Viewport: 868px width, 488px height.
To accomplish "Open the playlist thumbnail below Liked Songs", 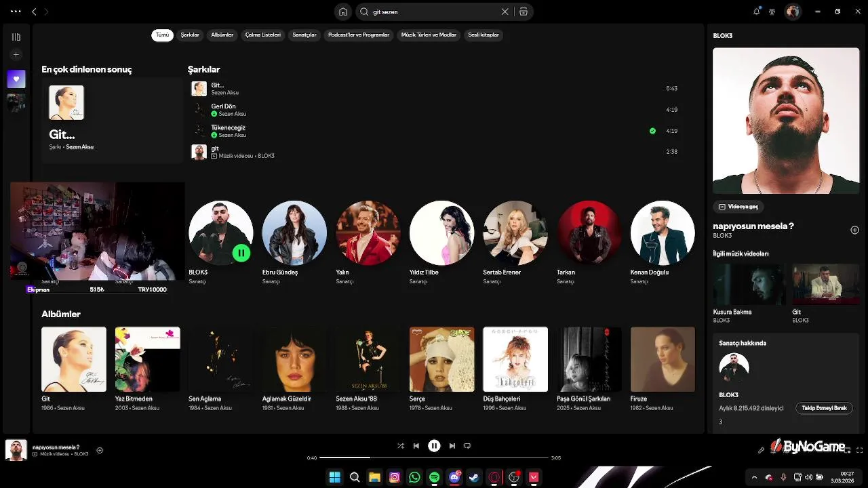I will [x=16, y=102].
